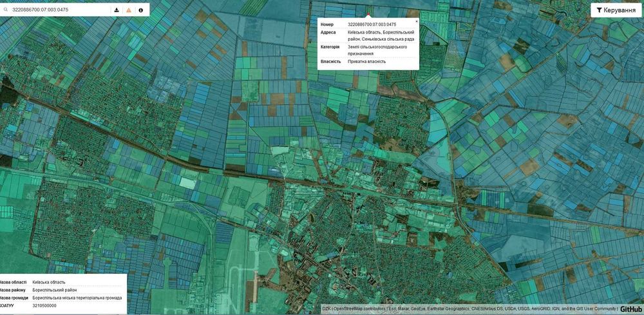The image size is (644, 315).
Task: Open the GitHub link in the attribution bar
Action: [x=631, y=309]
